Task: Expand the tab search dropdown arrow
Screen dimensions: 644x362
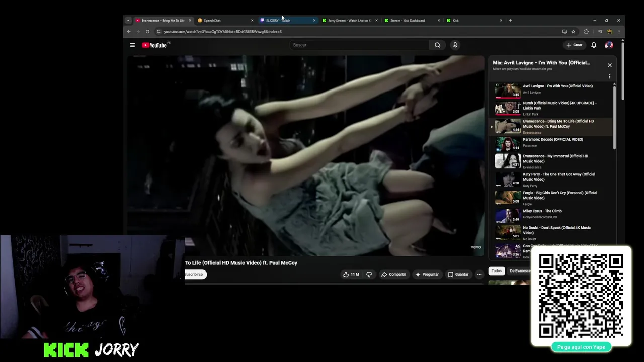Action: 128,21
